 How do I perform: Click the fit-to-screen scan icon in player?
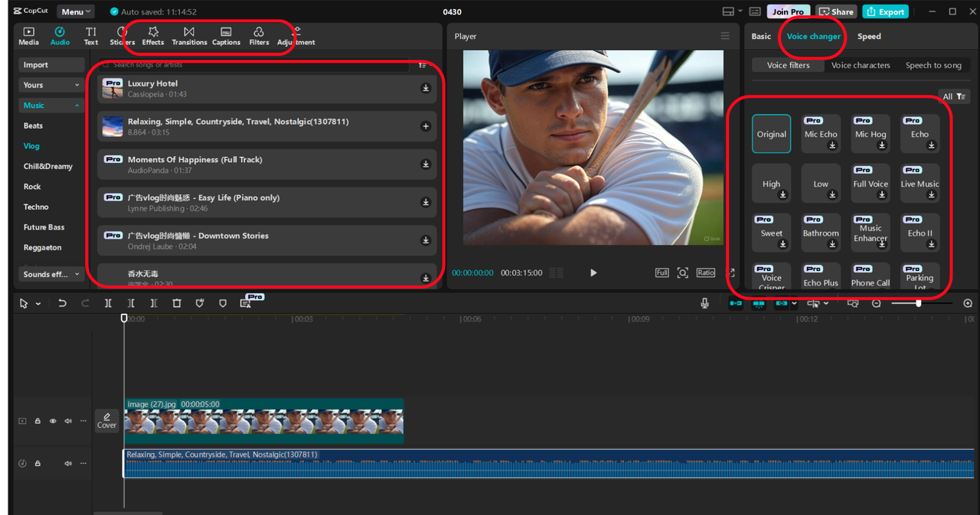pos(683,272)
